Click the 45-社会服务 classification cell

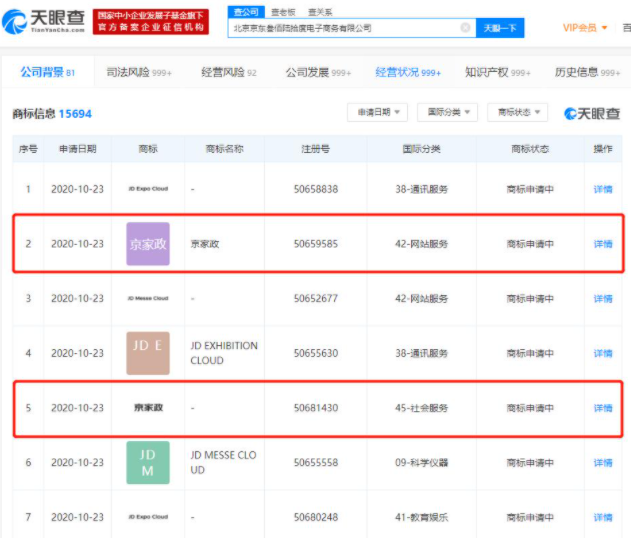422,408
